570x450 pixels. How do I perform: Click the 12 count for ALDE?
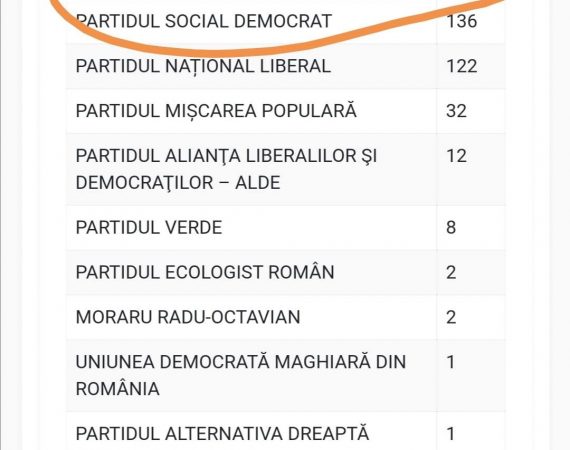point(456,156)
